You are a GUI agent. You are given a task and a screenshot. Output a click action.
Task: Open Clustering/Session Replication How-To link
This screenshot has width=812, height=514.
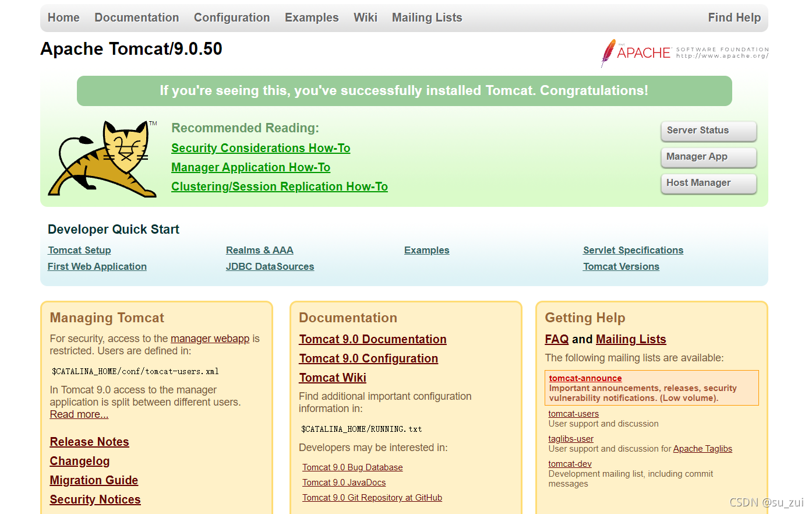click(280, 186)
